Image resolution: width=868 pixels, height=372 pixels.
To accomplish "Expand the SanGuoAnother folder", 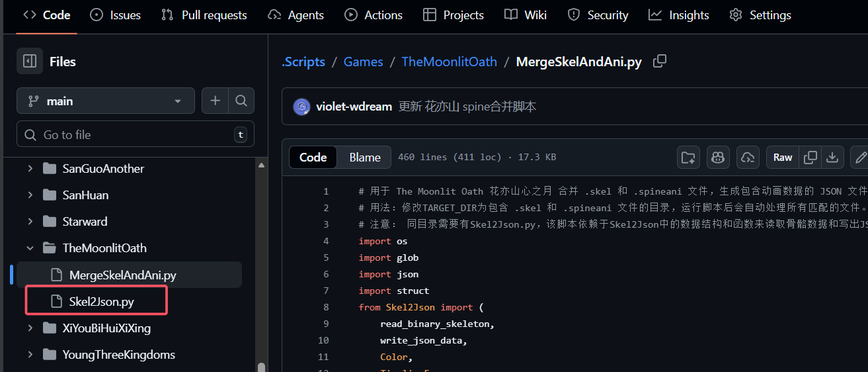I will [30, 169].
